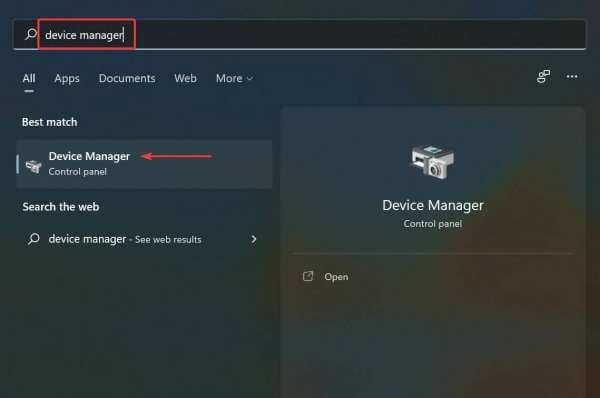Click the Device Manager title in preview pane
This screenshot has height=398, width=600.
[433, 206]
